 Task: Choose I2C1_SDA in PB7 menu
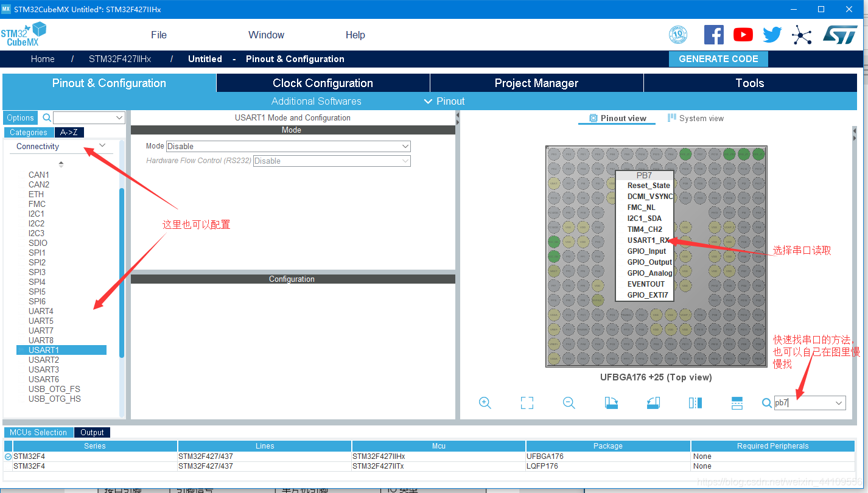[x=645, y=219]
